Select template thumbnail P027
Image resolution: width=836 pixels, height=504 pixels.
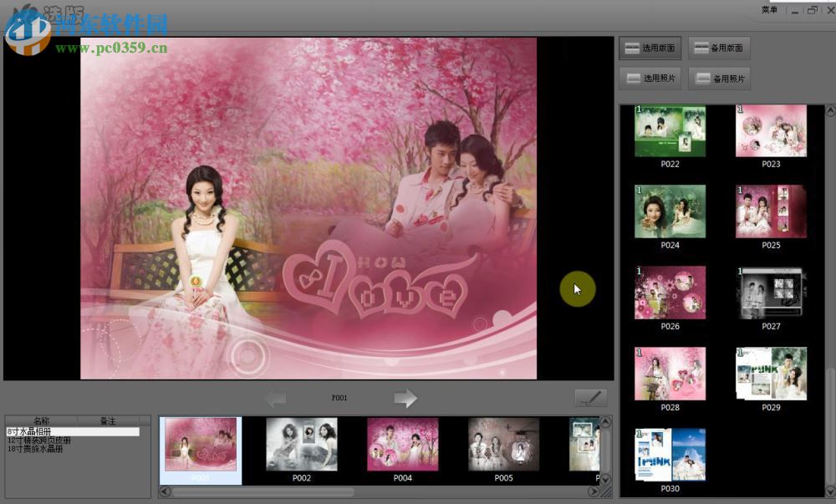coord(771,293)
